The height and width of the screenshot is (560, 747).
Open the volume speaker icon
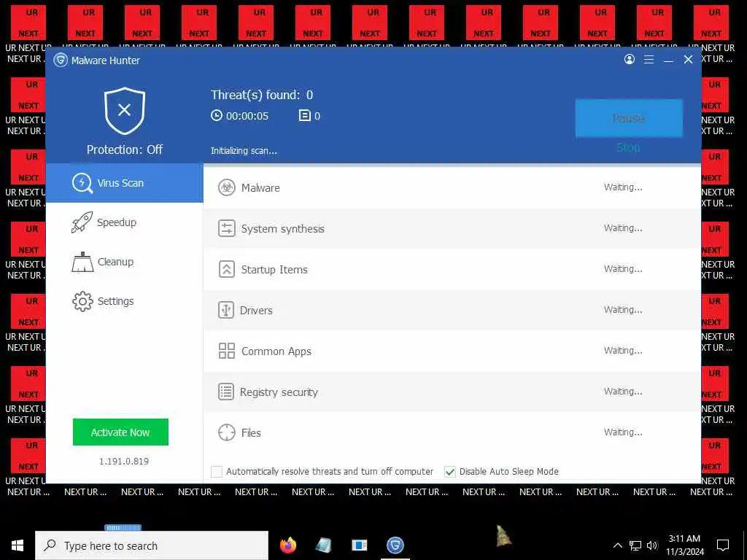pos(652,545)
